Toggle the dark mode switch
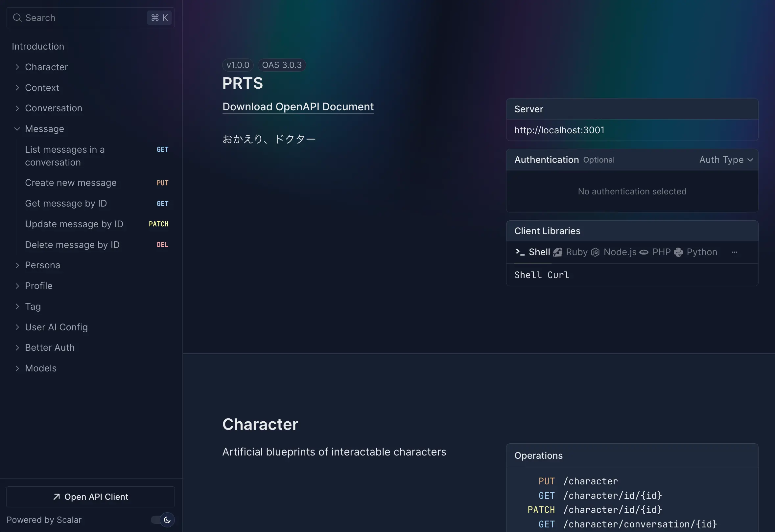 click(x=156, y=520)
